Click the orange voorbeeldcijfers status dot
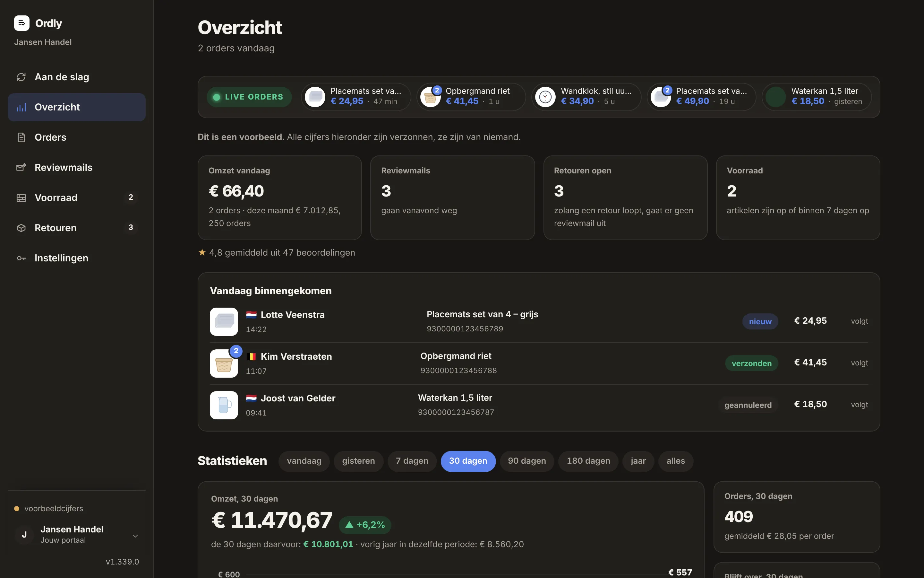The image size is (924, 578). coord(17,508)
